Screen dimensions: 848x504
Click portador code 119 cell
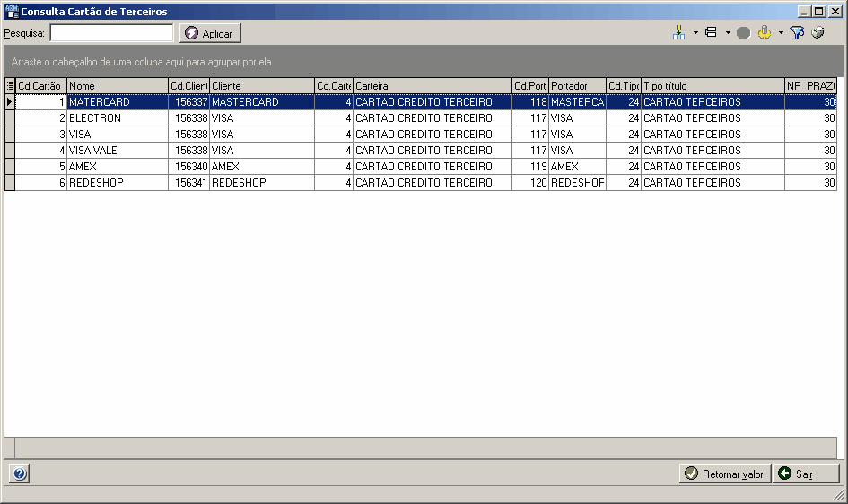tap(530, 167)
